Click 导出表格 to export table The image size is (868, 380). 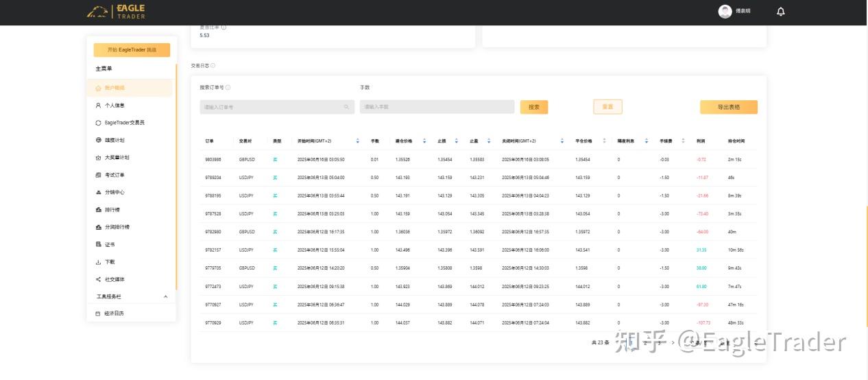click(728, 107)
